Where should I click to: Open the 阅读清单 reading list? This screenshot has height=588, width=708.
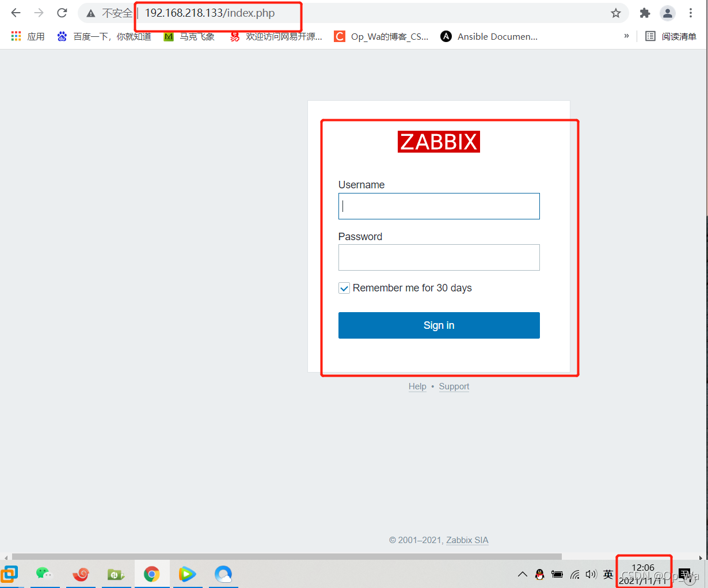pyautogui.click(x=671, y=36)
